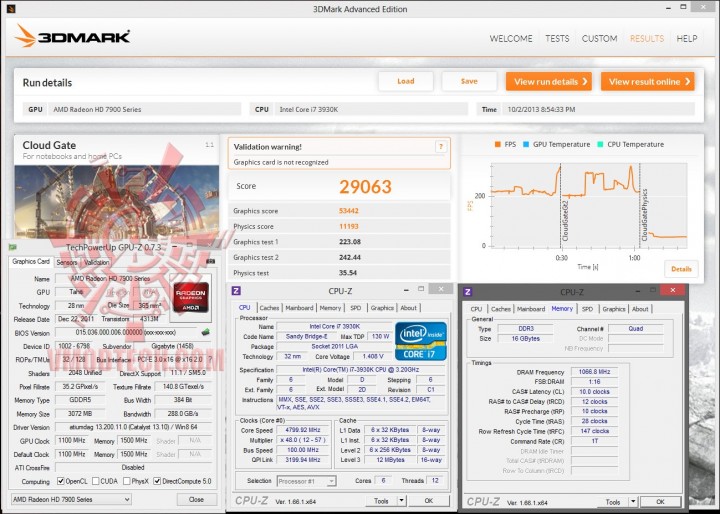Switch to Mainboard tab in left CPU-Z
This screenshot has width=720, height=514.
299,308
